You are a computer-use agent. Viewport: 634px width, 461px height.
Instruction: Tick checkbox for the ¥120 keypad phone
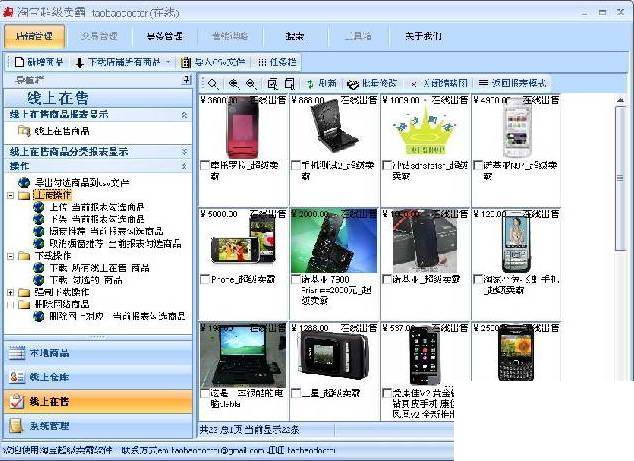click(x=478, y=279)
